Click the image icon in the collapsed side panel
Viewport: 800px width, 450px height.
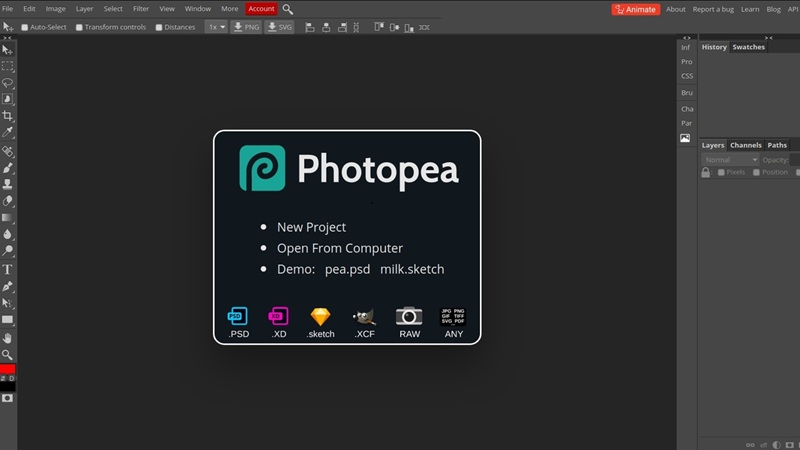[685, 138]
